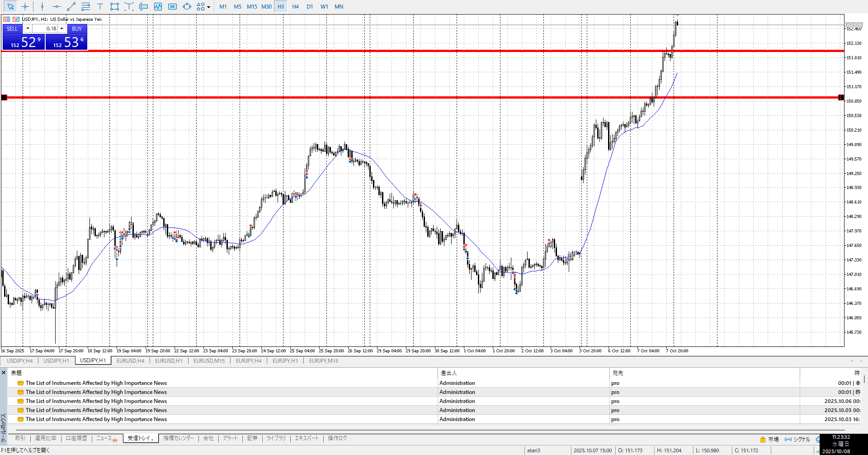This screenshot has width=868, height=455.
Task: Decrease lot volume with down arrow
Action: tap(28, 28)
